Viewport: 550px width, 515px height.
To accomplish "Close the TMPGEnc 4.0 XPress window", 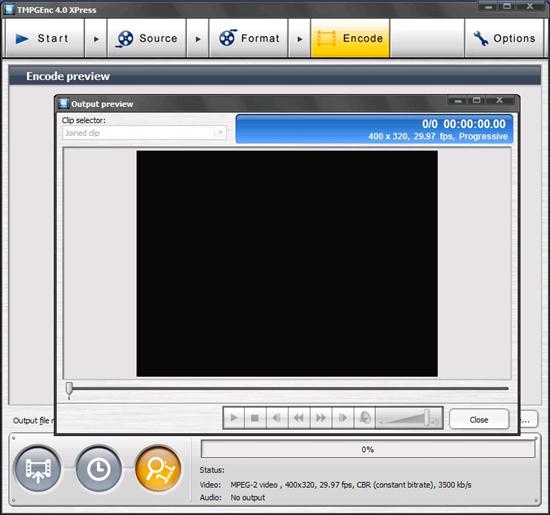I will click(530, 6).
